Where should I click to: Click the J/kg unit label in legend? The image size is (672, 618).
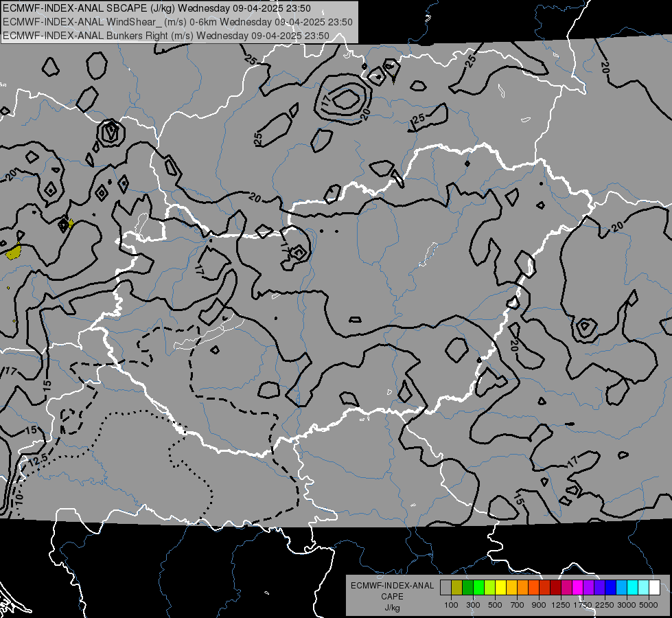tap(392, 608)
